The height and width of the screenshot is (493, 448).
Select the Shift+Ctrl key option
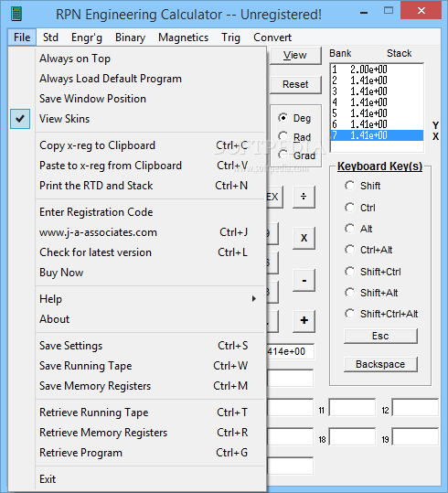[x=373, y=272]
